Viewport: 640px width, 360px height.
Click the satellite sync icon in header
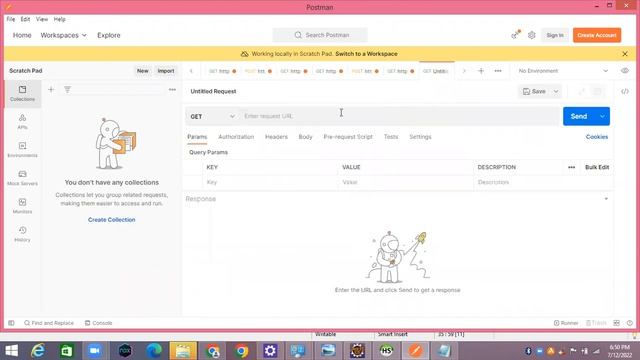click(516, 35)
